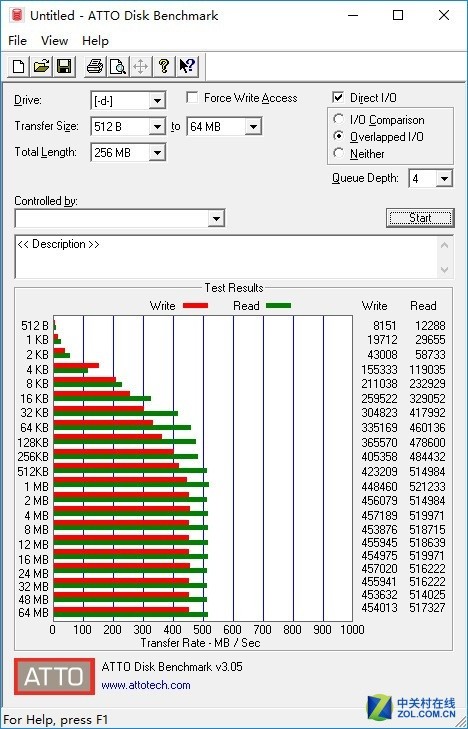Click the New file toolbar icon
Image resolution: width=468 pixels, height=729 pixels.
(x=19, y=66)
